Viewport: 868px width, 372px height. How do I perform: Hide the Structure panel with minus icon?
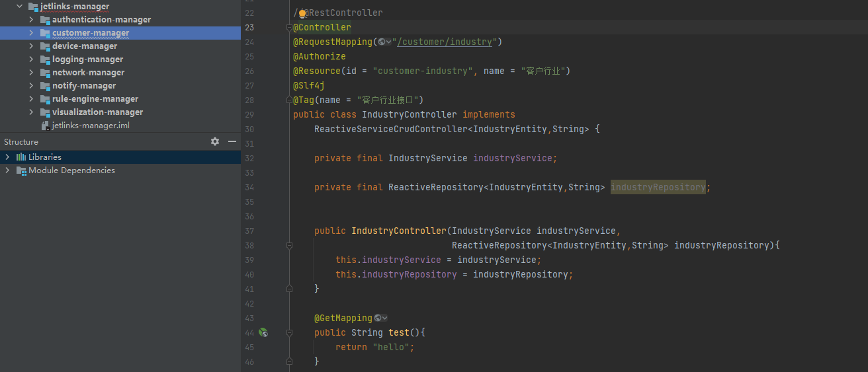[x=232, y=141]
